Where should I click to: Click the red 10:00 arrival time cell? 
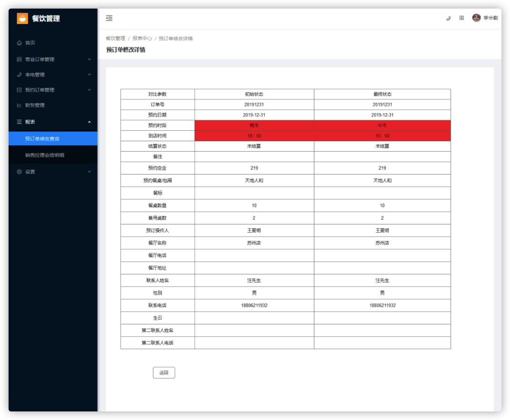(x=382, y=136)
